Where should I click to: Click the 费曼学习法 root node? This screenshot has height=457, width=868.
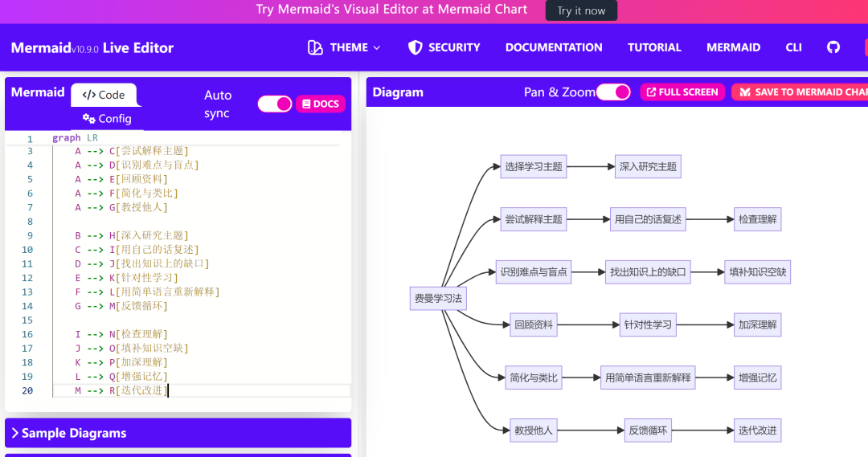[438, 298]
